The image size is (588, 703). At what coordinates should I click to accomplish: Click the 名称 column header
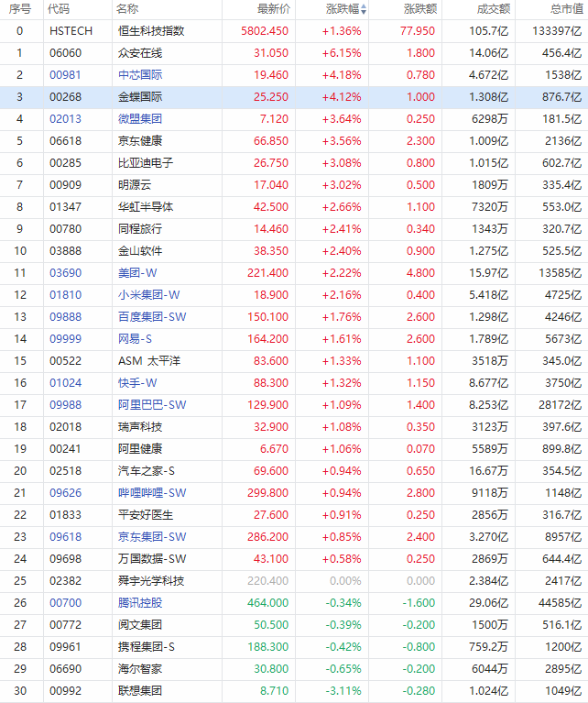point(127,9)
